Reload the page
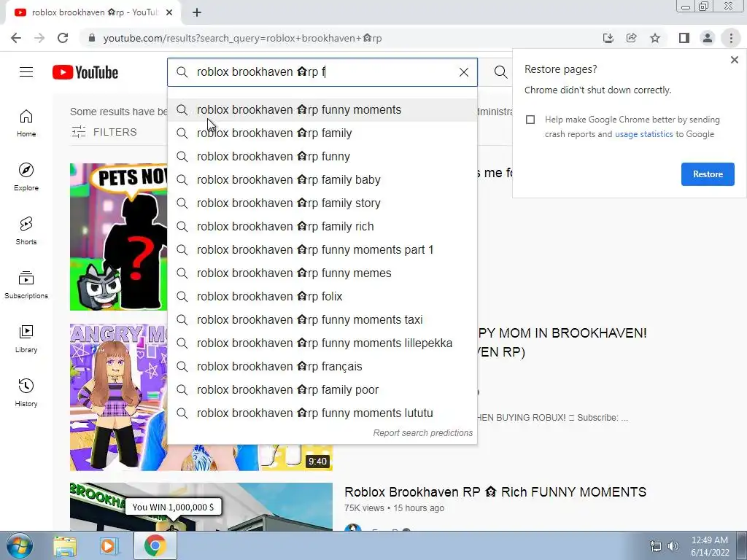The height and width of the screenshot is (560, 747). coord(63,38)
